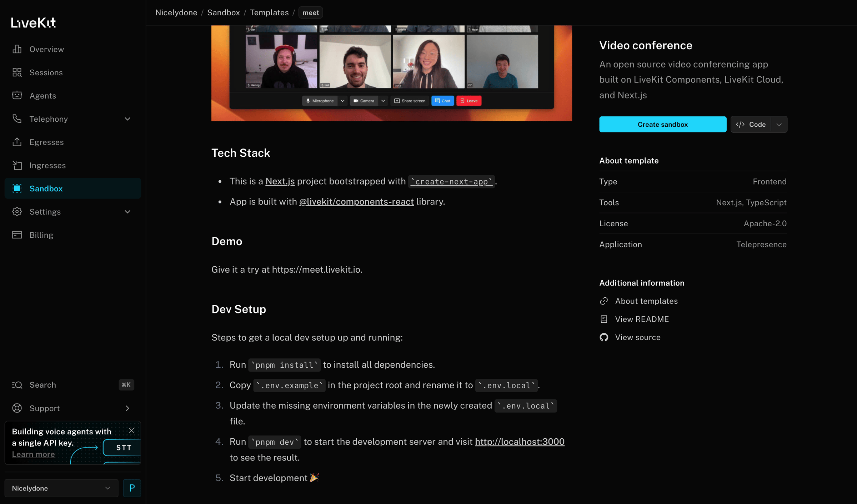Viewport: 857px width, 504px height.
Task: Open the Next.js link
Action: click(280, 181)
